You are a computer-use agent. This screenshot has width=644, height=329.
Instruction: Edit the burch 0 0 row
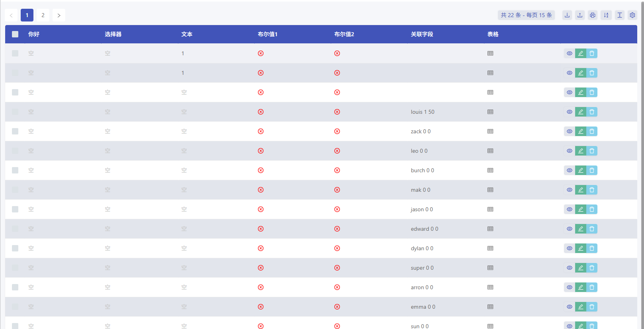(581, 170)
